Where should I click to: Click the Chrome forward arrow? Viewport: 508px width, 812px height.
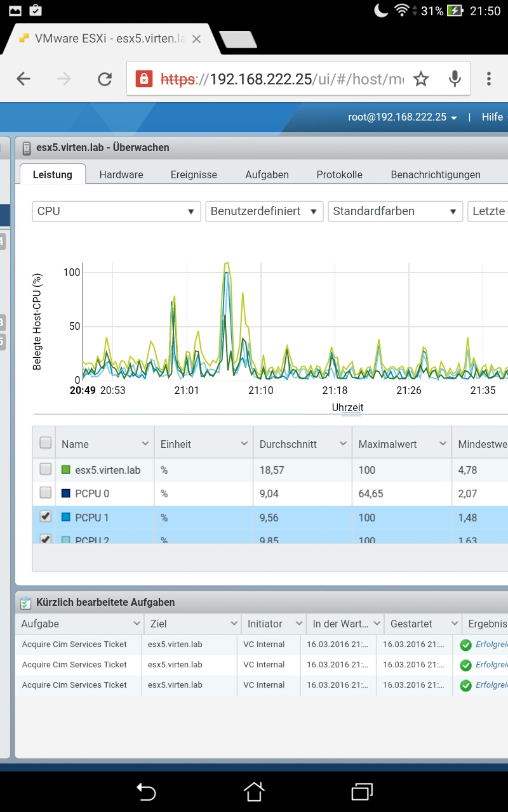point(64,79)
